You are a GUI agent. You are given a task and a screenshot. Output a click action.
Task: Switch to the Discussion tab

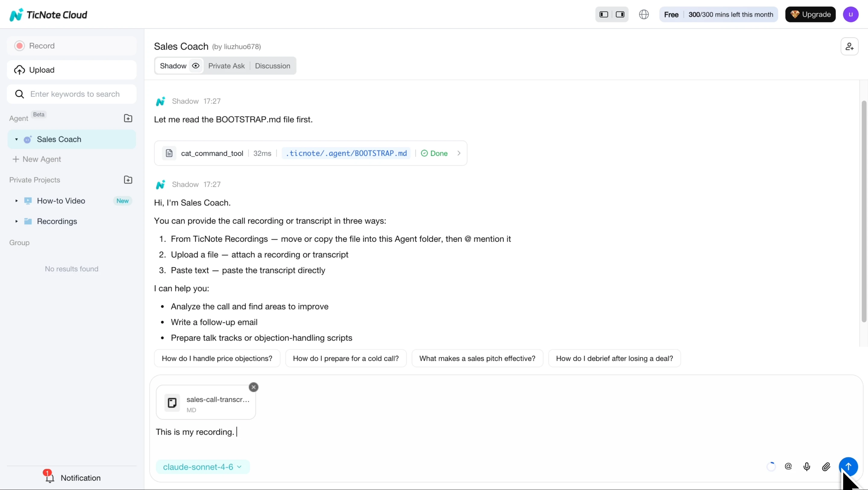pos(272,66)
